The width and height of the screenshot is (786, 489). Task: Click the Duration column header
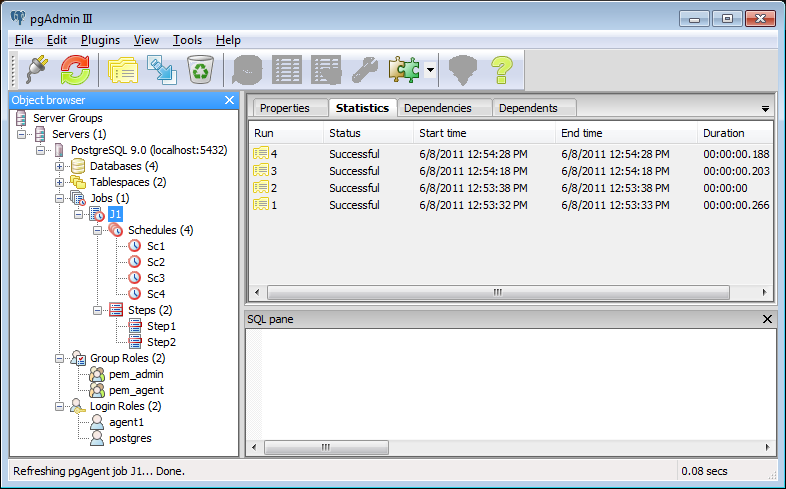pyautogui.click(x=723, y=133)
